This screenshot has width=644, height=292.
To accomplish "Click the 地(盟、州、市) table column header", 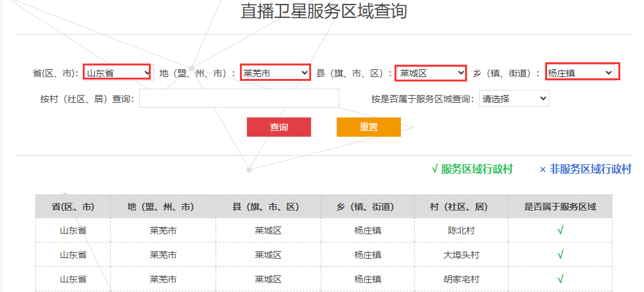I will coord(163,207).
